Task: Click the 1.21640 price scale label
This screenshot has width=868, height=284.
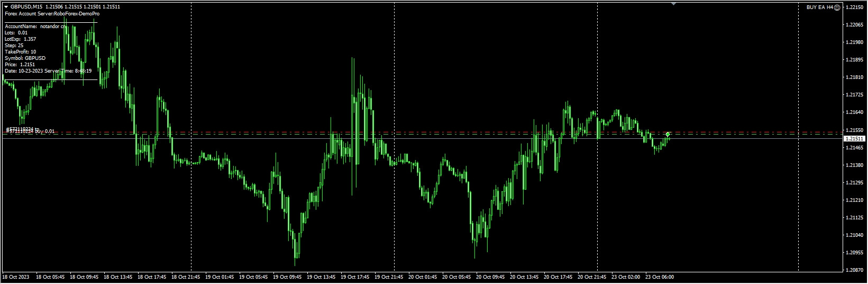Action: point(854,112)
